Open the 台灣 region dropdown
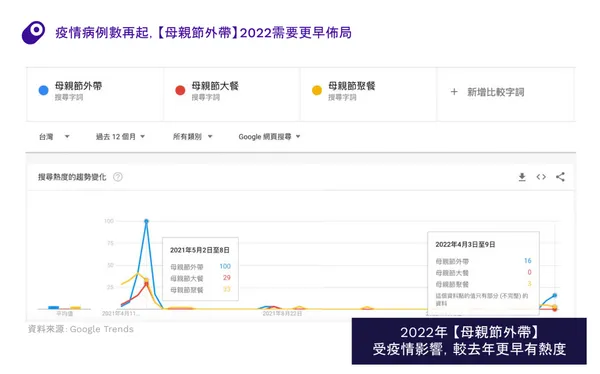This screenshot has width=600, height=374. coord(54,137)
